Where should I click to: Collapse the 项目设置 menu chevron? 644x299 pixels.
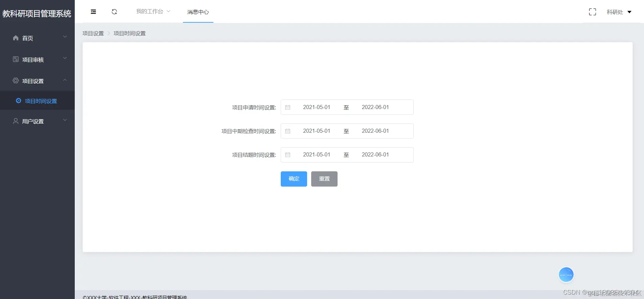pyautogui.click(x=65, y=80)
